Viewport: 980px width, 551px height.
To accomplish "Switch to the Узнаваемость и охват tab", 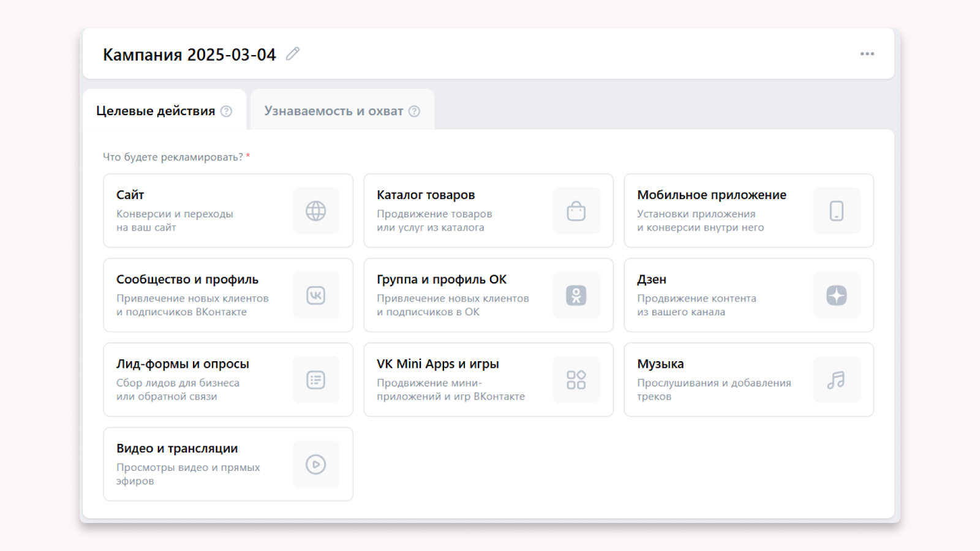I will [333, 111].
